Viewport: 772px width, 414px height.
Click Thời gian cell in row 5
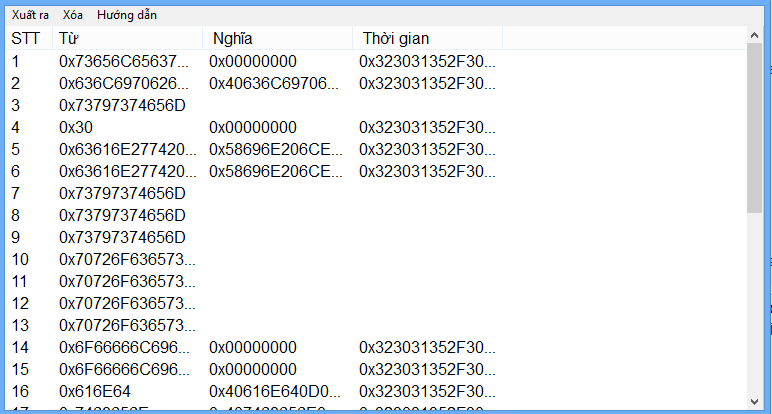coord(427,150)
